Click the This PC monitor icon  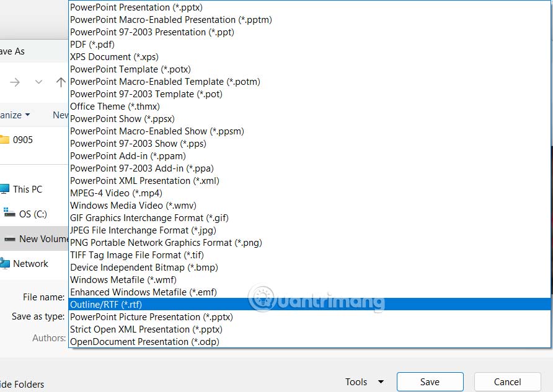[4, 189]
